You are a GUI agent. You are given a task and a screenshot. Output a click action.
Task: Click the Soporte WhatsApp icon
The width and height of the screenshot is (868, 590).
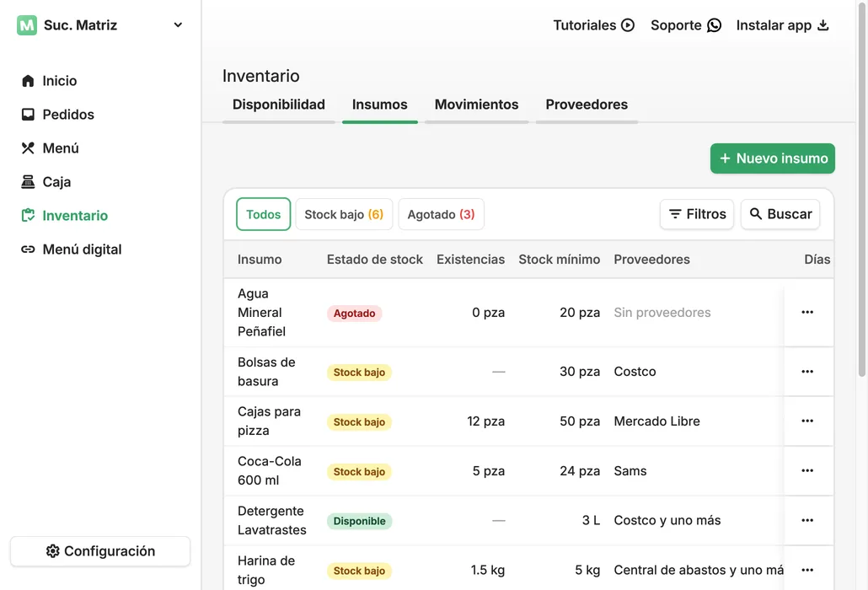714,25
